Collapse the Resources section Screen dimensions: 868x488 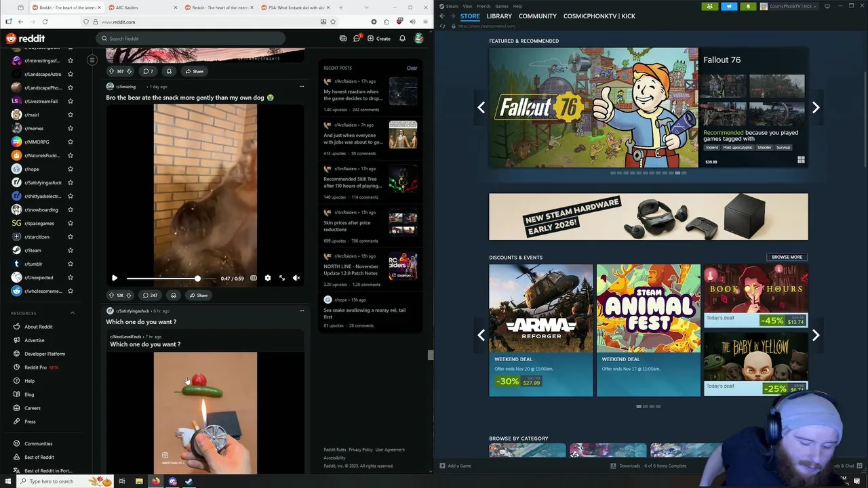73,313
